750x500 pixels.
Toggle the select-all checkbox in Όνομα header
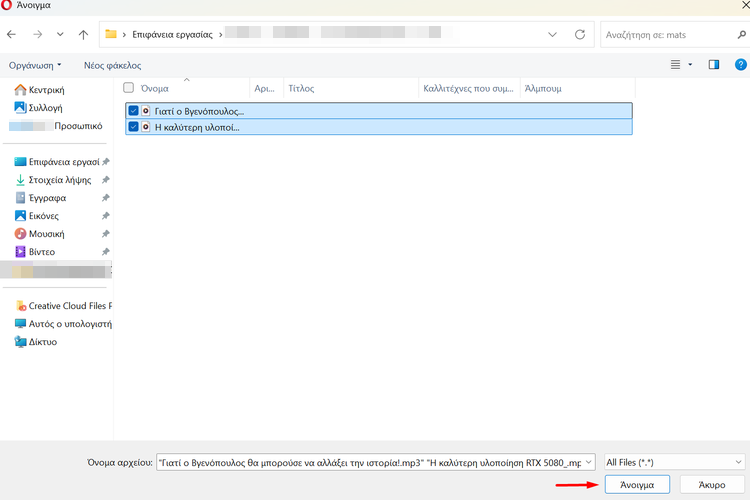coord(129,88)
